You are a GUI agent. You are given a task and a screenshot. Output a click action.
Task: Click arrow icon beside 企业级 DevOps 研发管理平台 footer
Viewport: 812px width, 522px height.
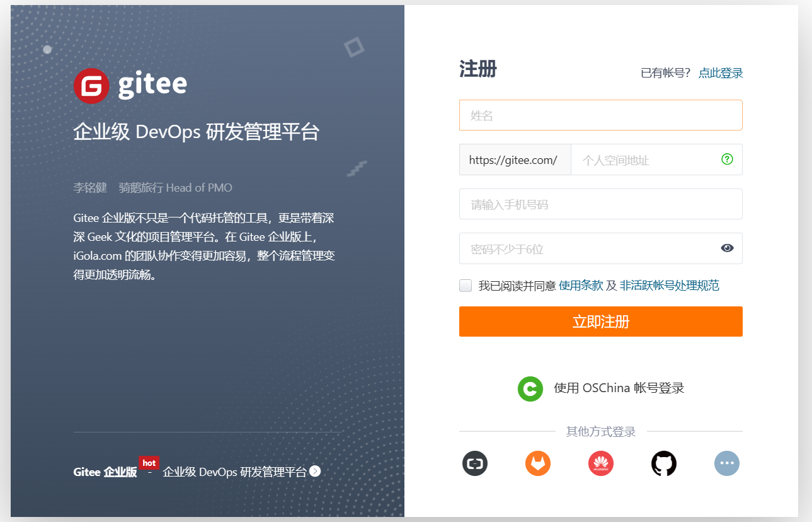(316, 471)
